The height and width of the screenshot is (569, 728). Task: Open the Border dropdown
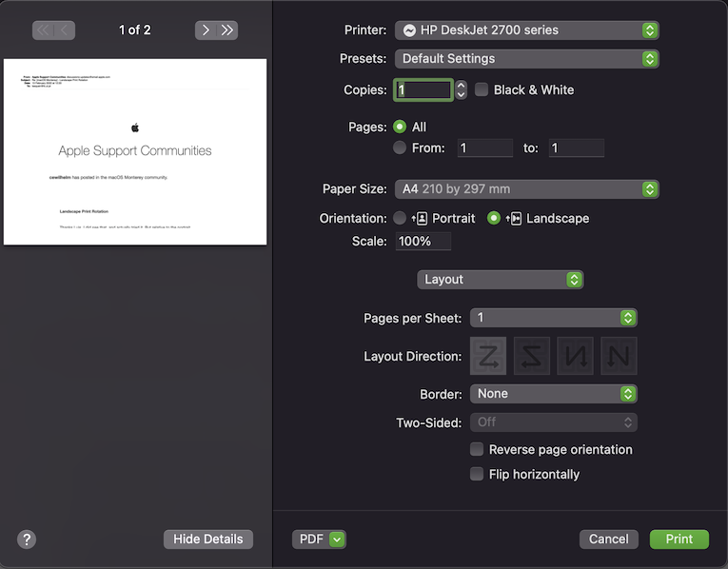554,394
